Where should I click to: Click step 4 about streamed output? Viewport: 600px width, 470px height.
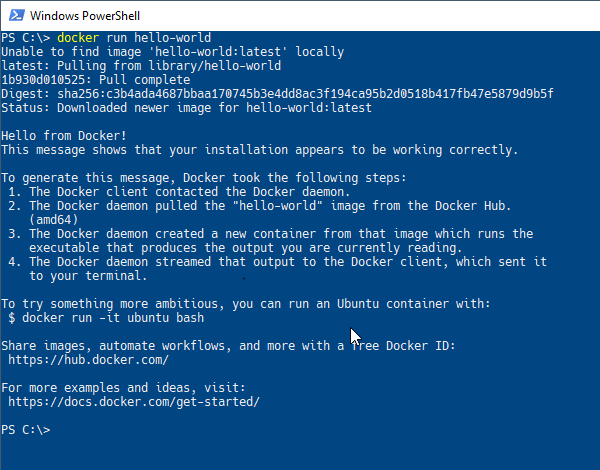click(278, 269)
